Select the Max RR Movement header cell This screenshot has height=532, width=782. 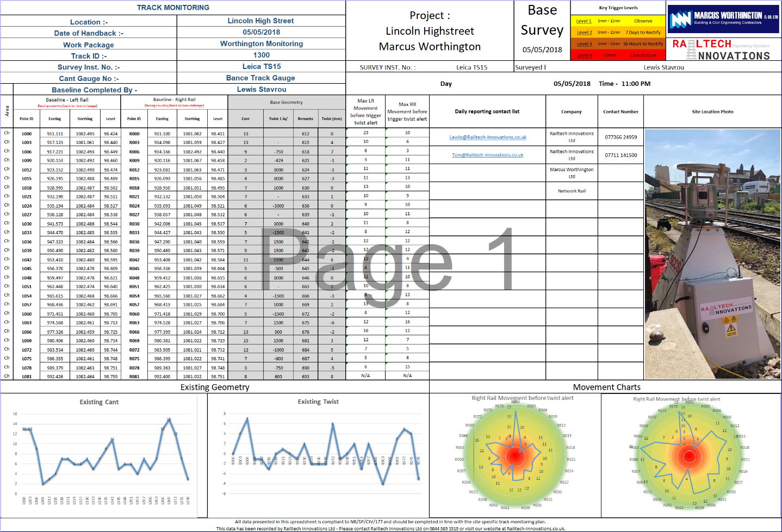[407, 111]
